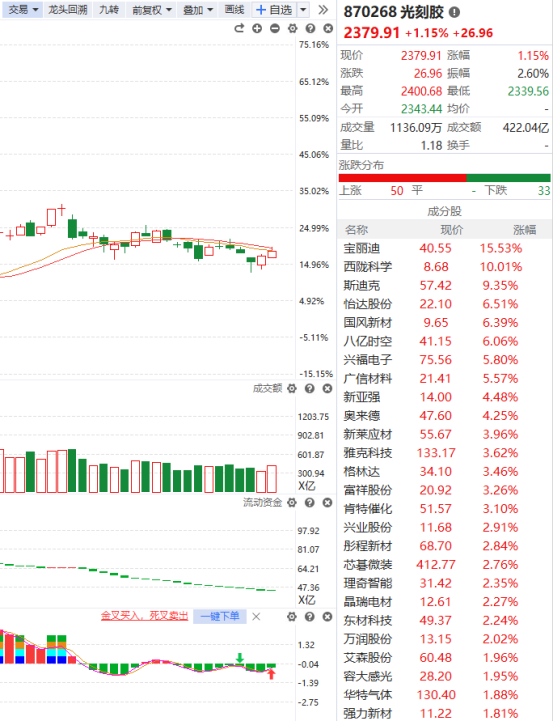Open the 金叉买入，死叉卖出 link
The width and height of the screenshot is (554, 721).
click(144, 616)
